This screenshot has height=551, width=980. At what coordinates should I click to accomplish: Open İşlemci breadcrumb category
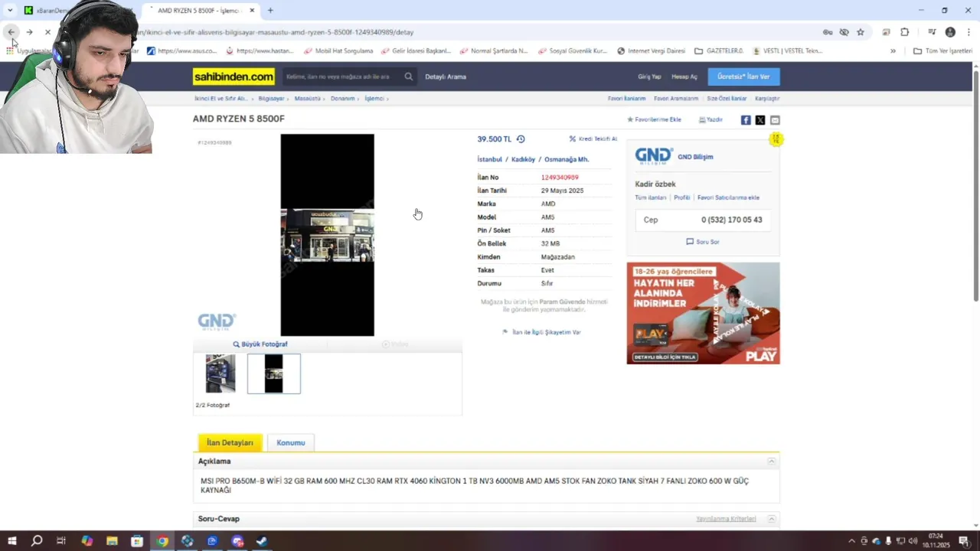coord(374,99)
